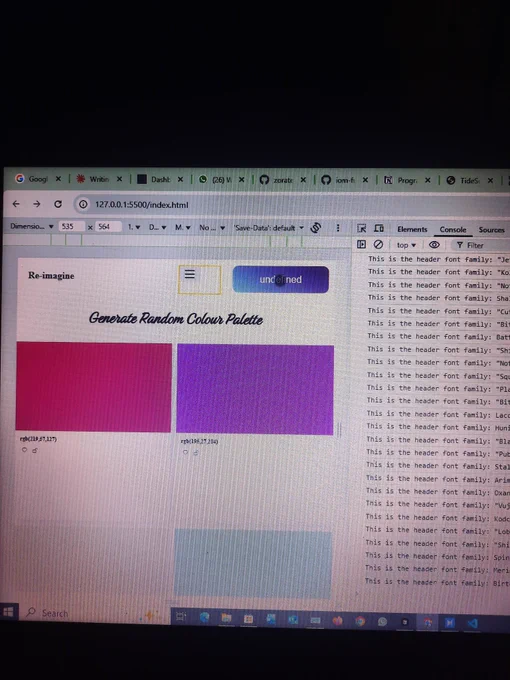Close the TideS tab
The width and height of the screenshot is (510, 680).
490,180
